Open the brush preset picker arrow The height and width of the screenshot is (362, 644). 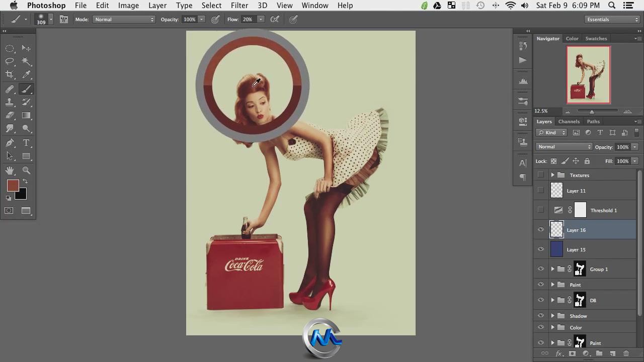(x=51, y=19)
